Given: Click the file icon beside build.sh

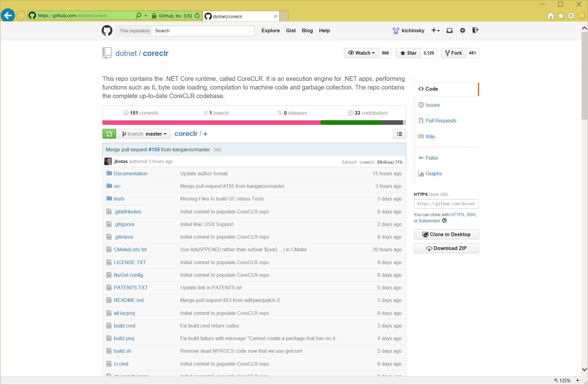Looking at the screenshot, I should pos(109,351).
